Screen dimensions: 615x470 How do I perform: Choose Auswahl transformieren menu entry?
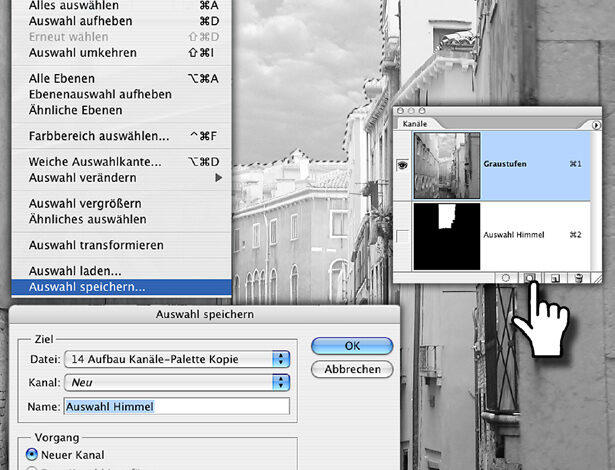(x=122, y=245)
